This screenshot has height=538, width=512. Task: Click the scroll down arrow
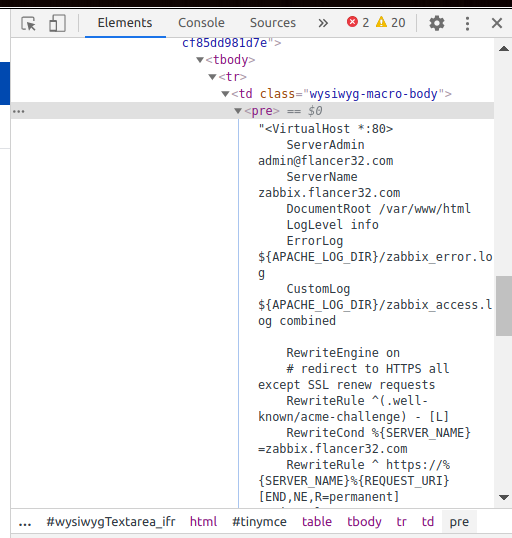click(x=504, y=498)
